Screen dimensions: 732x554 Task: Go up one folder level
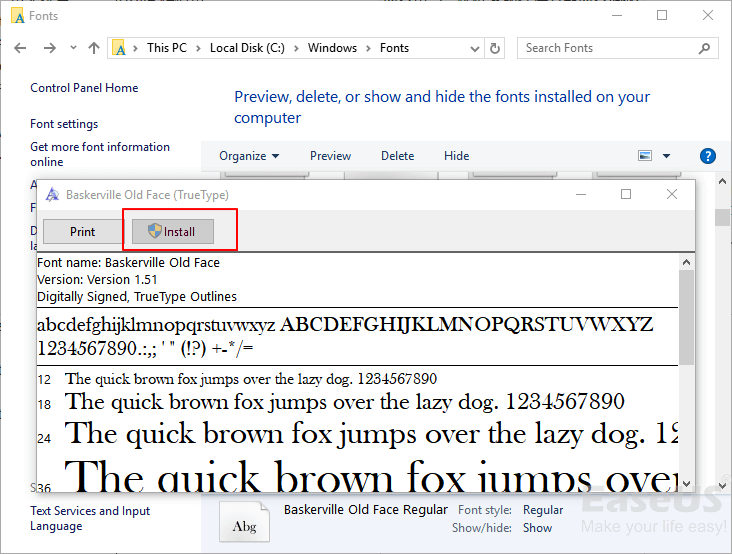(x=94, y=48)
